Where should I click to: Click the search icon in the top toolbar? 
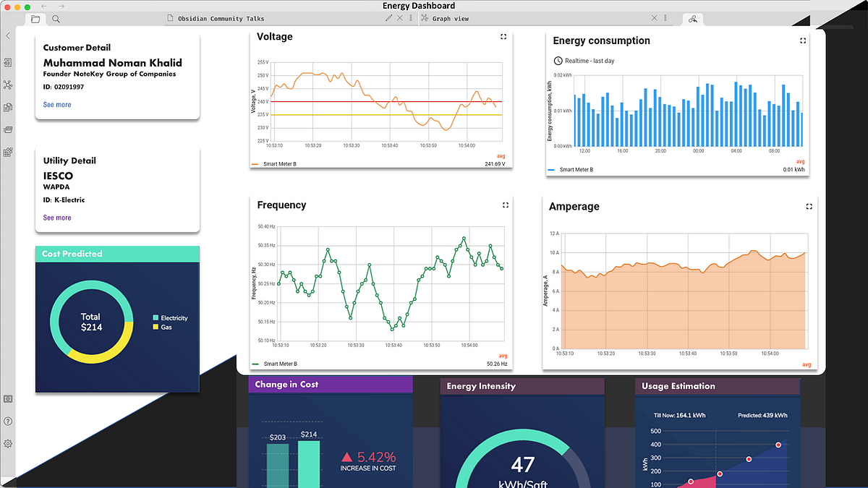pyautogui.click(x=56, y=20)
